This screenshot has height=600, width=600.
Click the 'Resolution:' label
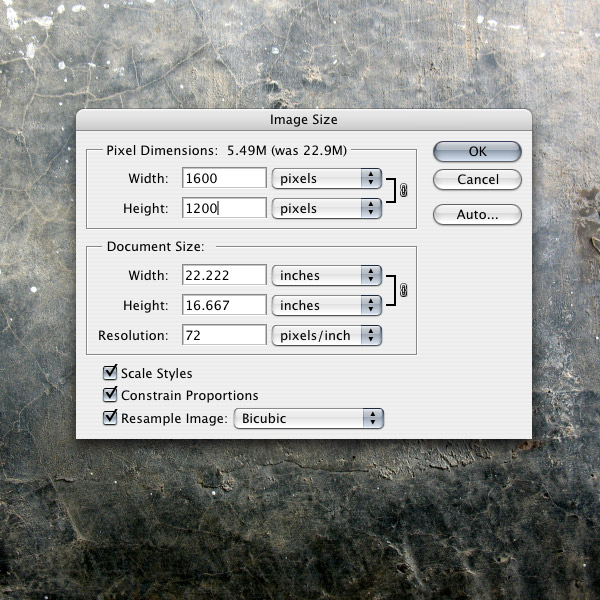(133, 335)
